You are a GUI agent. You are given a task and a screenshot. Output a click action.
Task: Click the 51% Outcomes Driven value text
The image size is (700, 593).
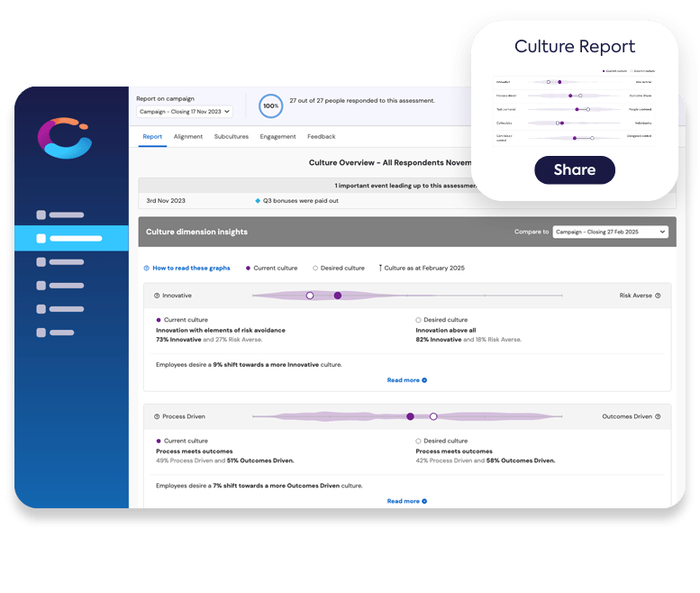tap(260, 461)
